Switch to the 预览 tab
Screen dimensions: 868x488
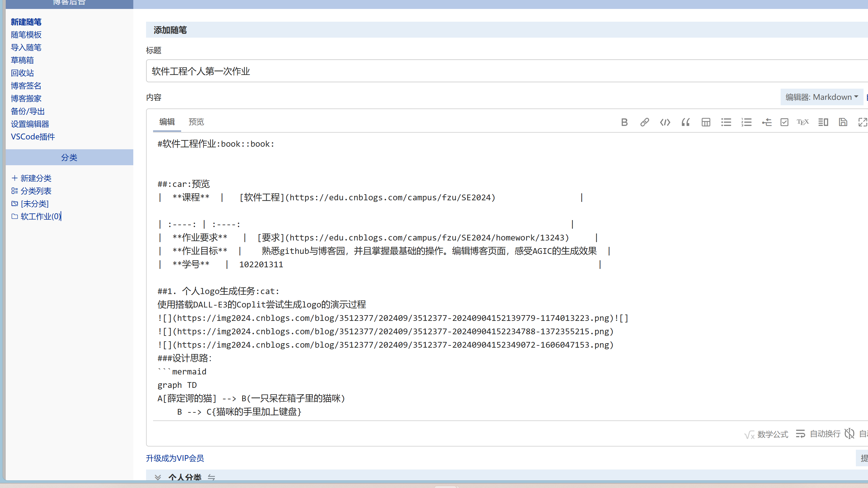click(196, 122)
